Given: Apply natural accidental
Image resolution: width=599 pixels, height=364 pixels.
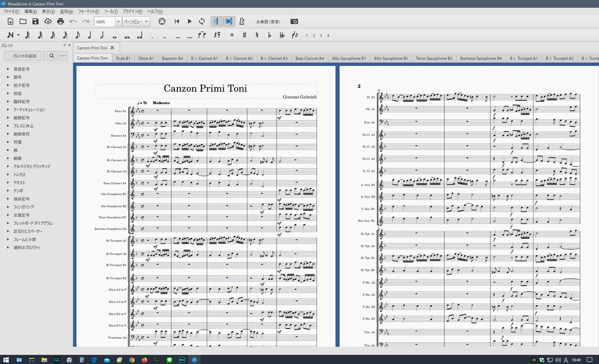Looking at the screenshot, I should (257, 35).
